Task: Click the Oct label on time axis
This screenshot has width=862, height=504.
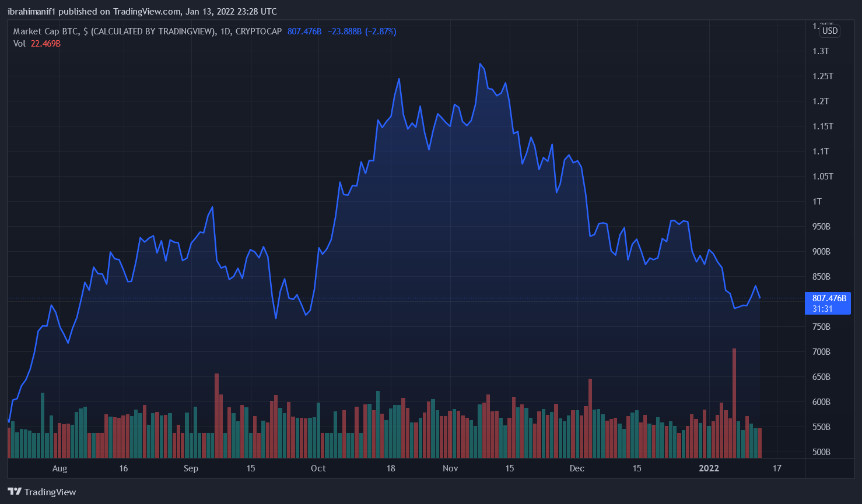Action: point(318,468)
